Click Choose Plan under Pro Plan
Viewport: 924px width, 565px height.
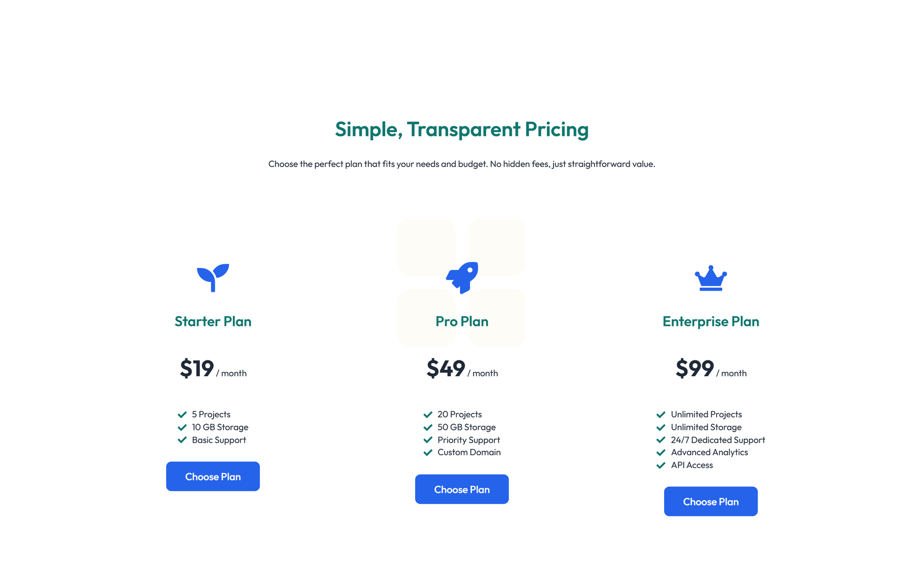[461, 489]
